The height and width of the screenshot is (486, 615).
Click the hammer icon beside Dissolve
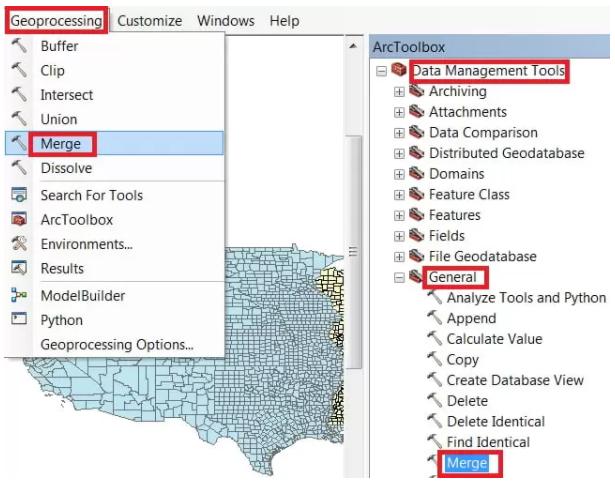tap(19, 167)
